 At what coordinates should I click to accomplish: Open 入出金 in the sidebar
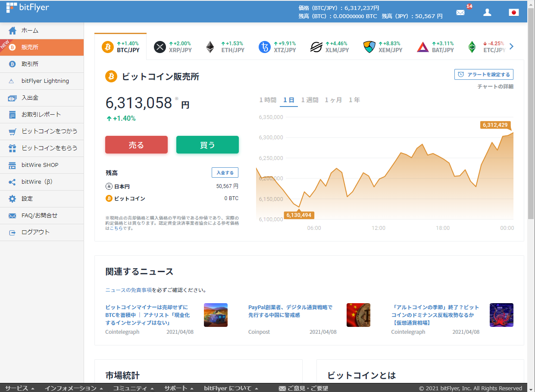pyautogui.click(x=42, y=98)
